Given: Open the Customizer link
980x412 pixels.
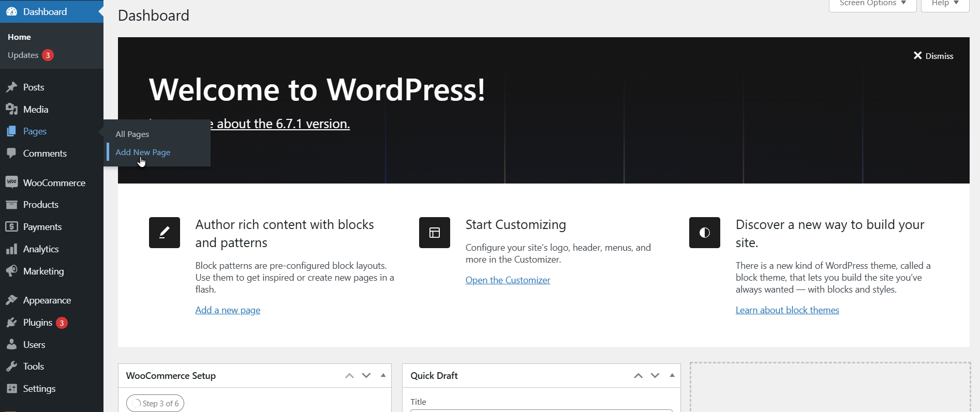Looking at the screenshot, I should [508, 280].
